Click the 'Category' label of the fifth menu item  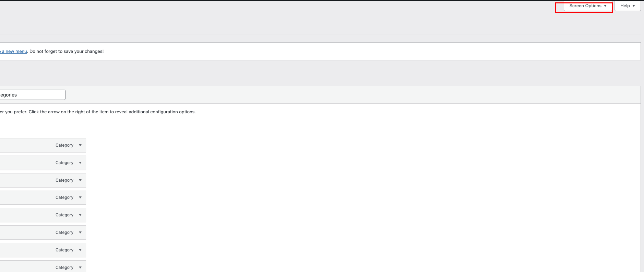(x=64, y=215)
